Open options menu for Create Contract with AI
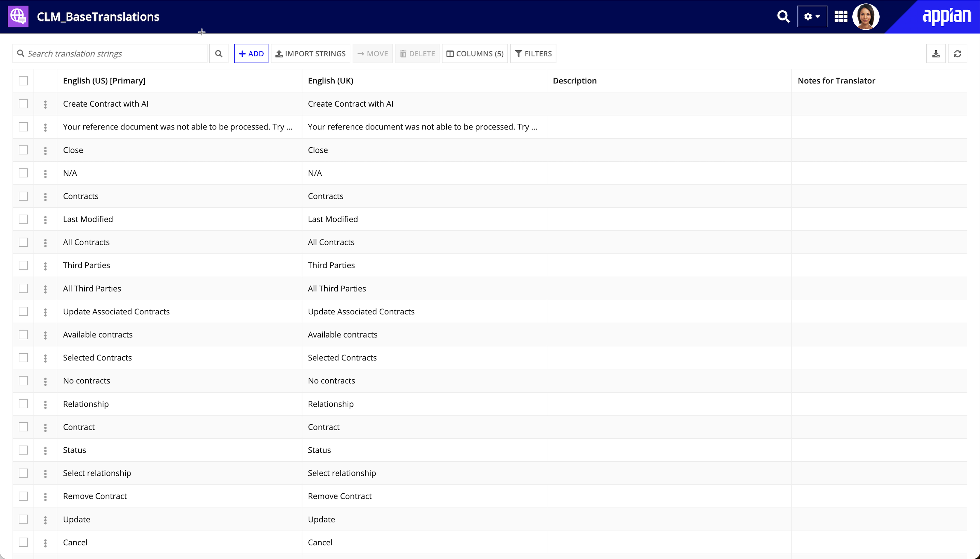Viewport: 980px width, 559px height. [x=45, y=105]
